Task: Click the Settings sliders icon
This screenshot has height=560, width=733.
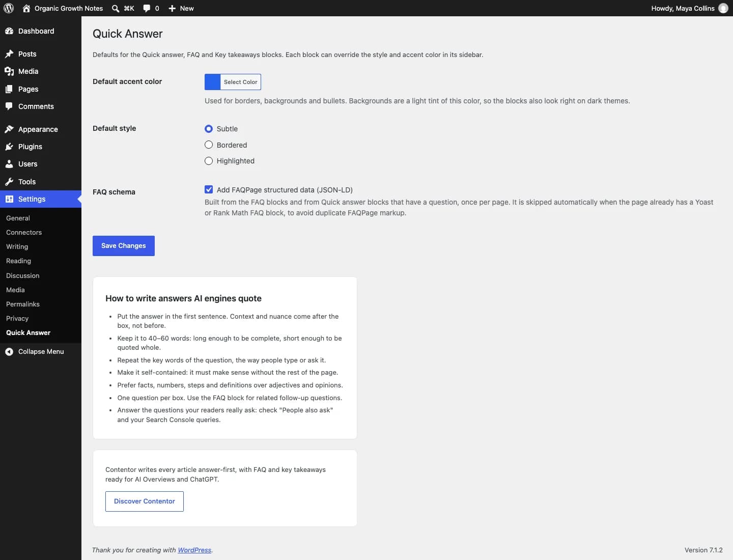Action: tap(9, 199)
